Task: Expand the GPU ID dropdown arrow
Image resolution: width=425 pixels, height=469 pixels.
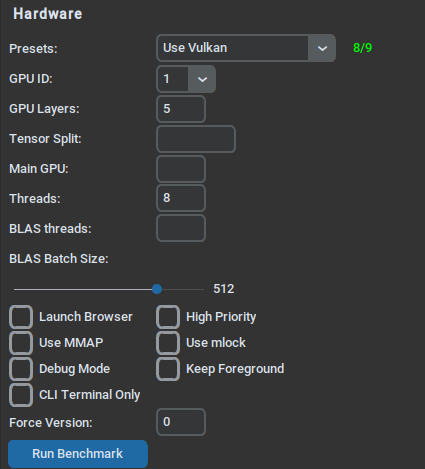Action: click(x=202, y=79)
